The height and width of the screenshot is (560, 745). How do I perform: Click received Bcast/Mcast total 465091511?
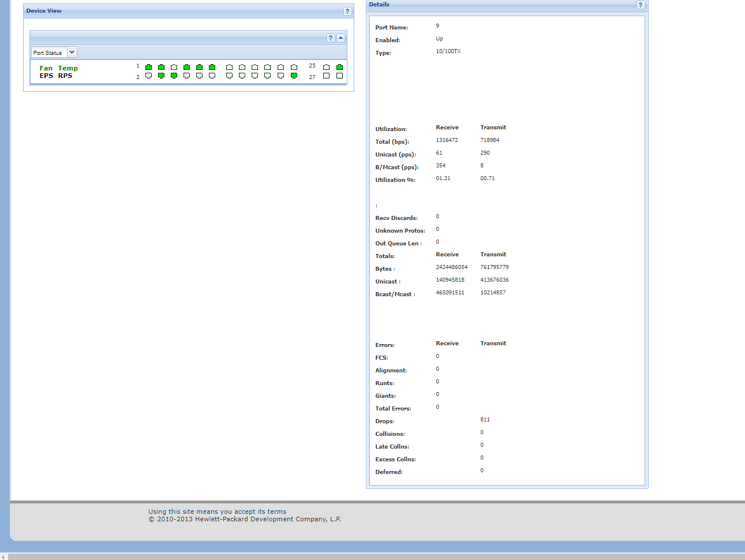450,293
